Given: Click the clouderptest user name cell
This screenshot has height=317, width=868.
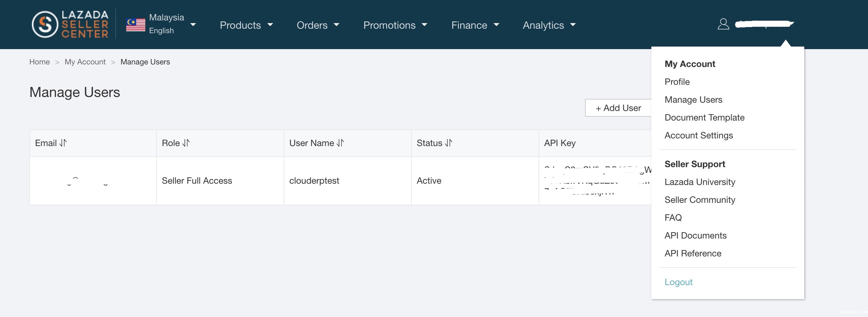Looking at the screenshot, I should tap(314, 181).
